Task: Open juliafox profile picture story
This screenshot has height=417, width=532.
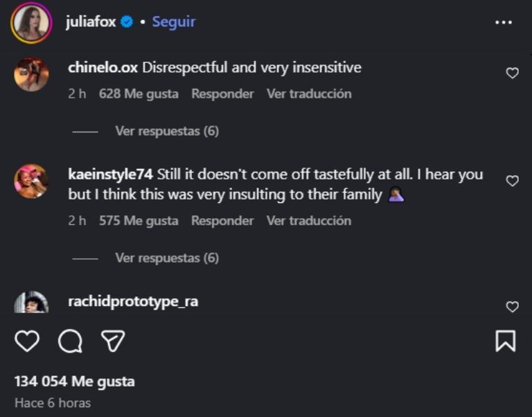Action: coord(31,23)
